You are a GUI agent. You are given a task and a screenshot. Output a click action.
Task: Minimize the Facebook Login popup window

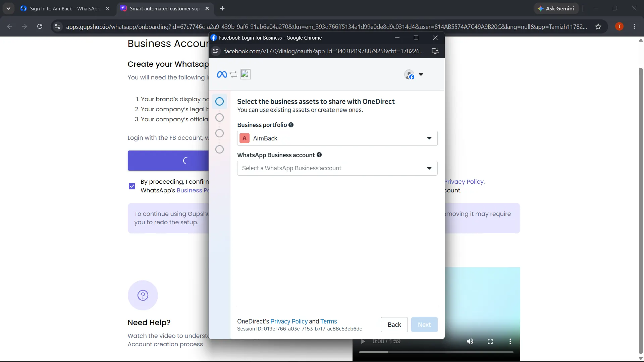pyautogui.click(x=397, y=38)
